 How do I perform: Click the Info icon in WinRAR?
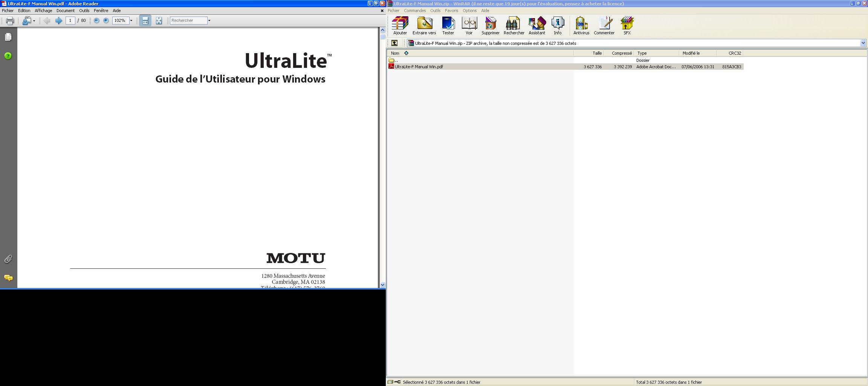[558, 26]
